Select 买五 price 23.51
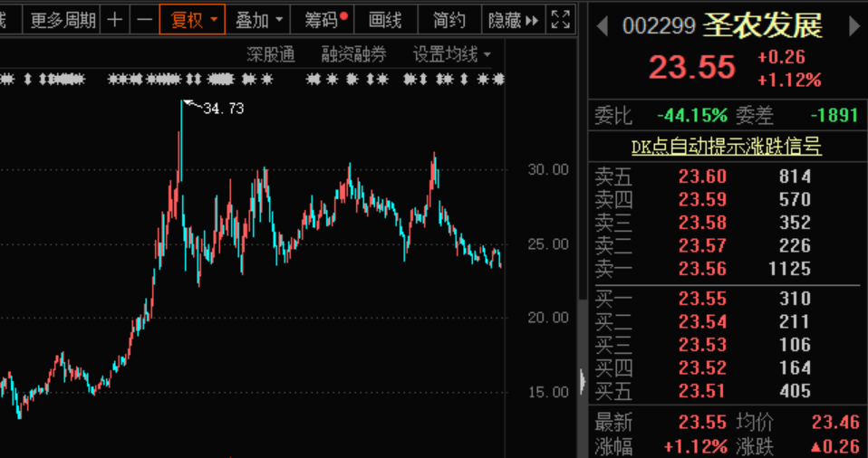 click(702, 391)
